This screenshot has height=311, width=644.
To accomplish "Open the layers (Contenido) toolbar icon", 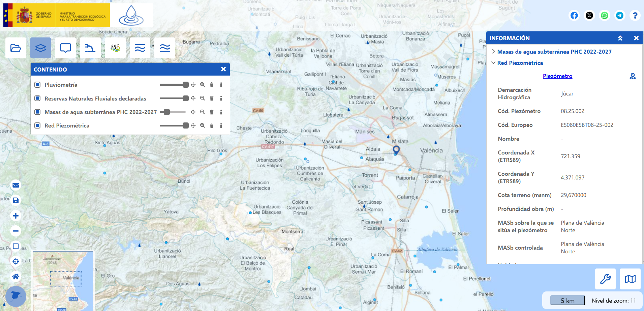I will pyautogui.click(x=40, y=48).
